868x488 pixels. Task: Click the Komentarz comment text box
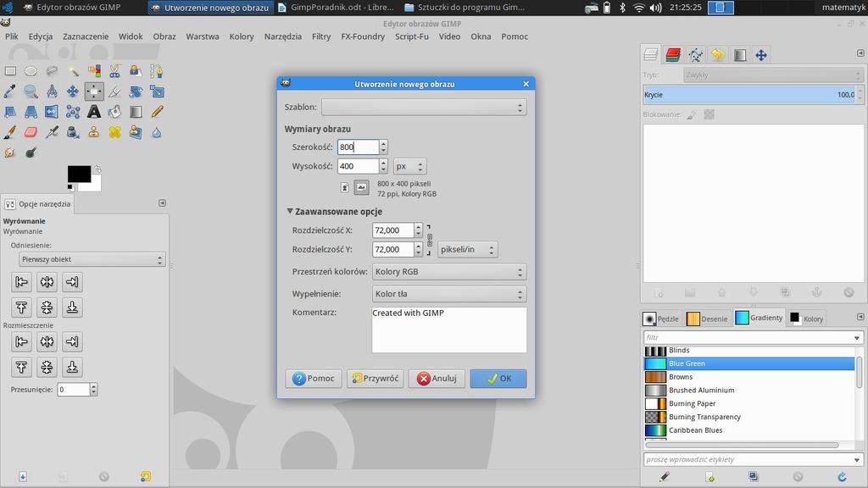(449, 330)
